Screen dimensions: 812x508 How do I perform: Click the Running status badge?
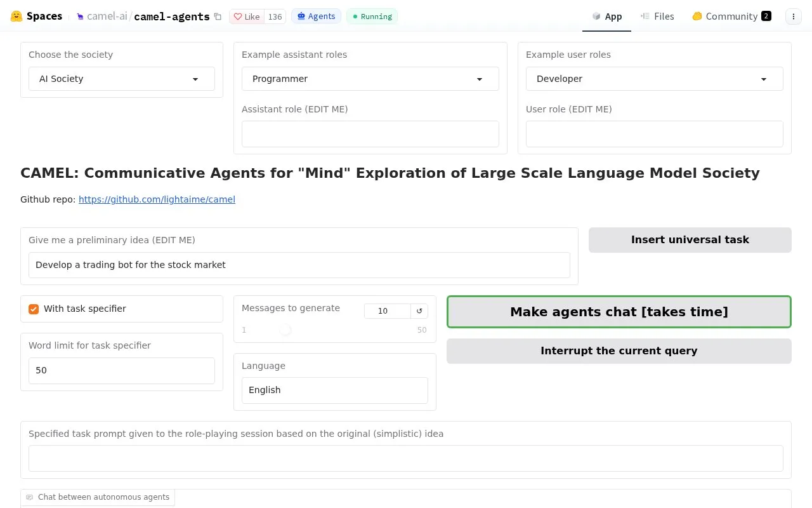372,17
